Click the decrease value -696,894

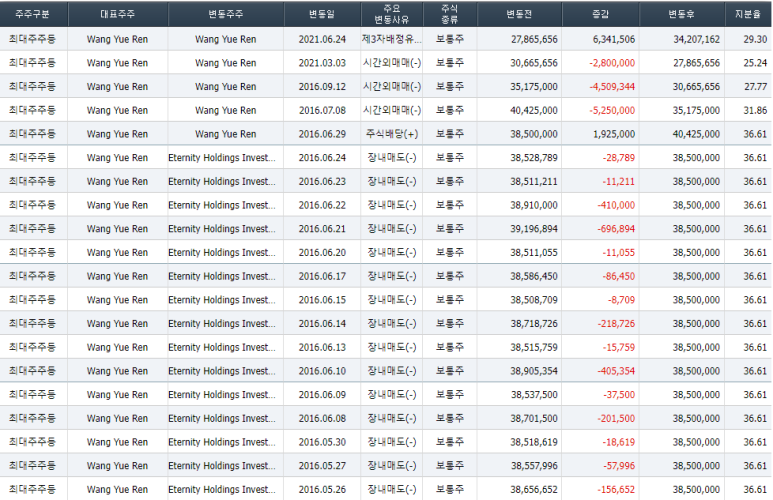pos(616,229)
